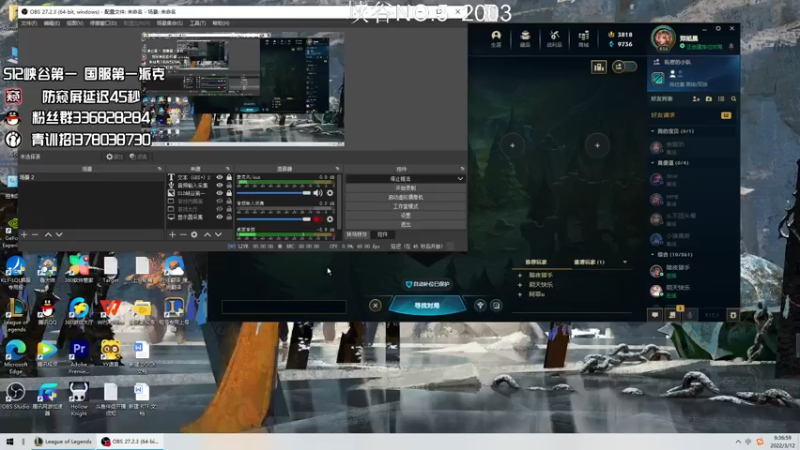Viewport: 800px width, 450px height.
Task: Toggle visibility of the text source
Action: click(x=219, y=177)
